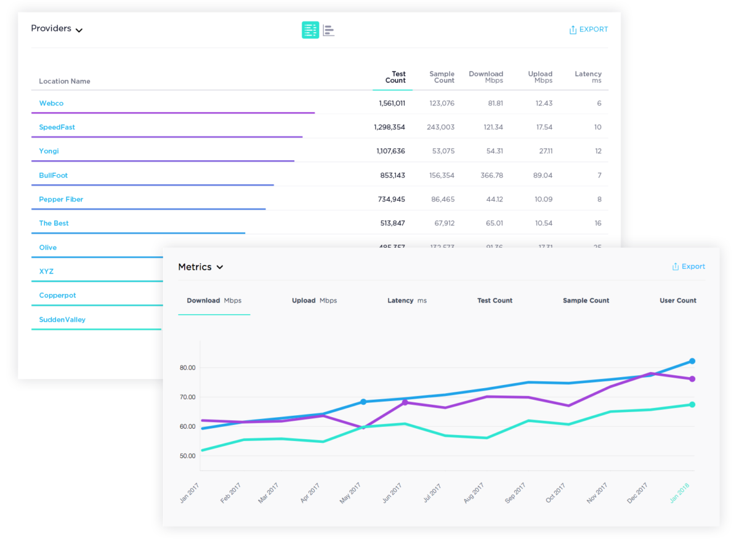Click the purple Jun 2017 data point
The height and width of the screenshot is (560, 739).
click(x=405, y=402)
